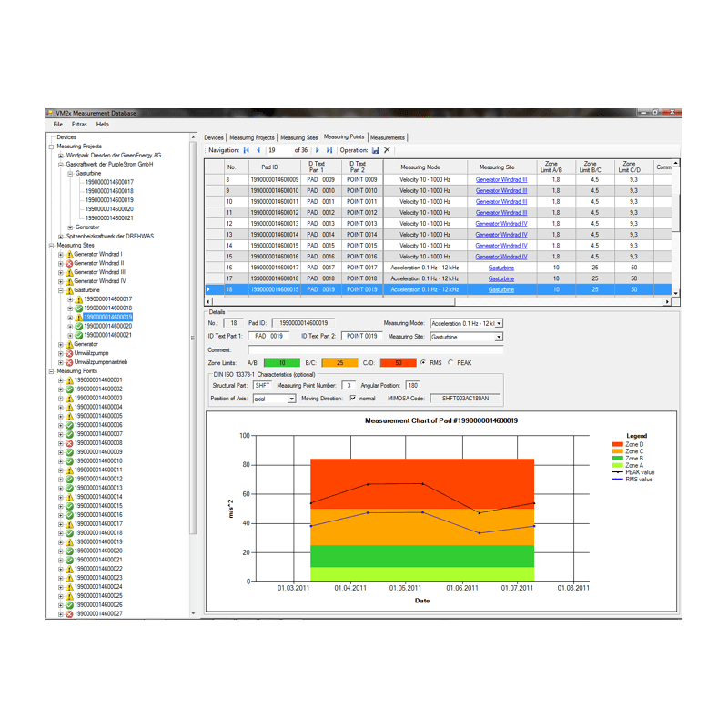Go to the next record arrow
728x728 pixels.
318,150
